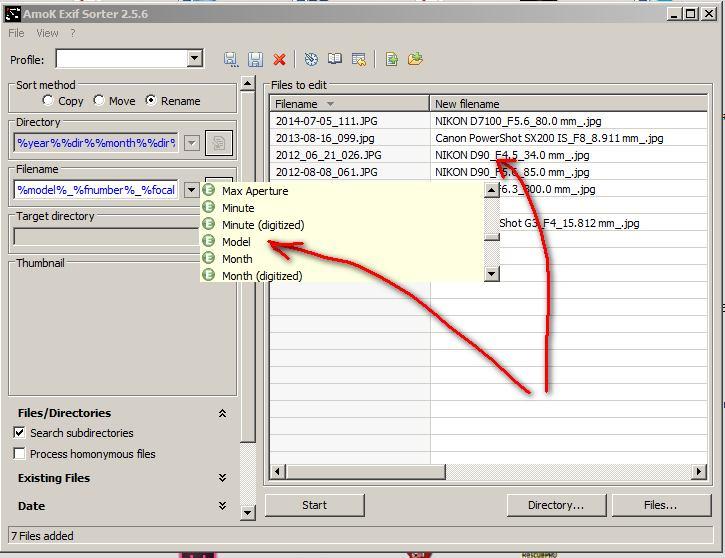The width and height of the screenshot is (725, 558).
Task: Click the file list scroll right arrow
Action: [x=698, y=472]
